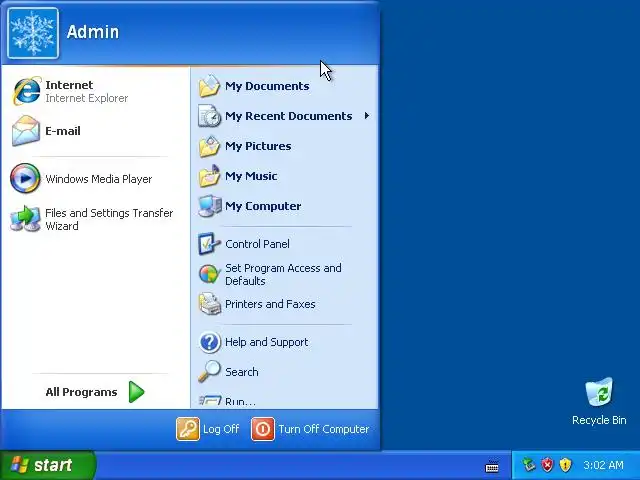The height and width of the screenshot is (480, 640).
Task: Launch Windows Media Player icon
Action: [x=25, y=178]
